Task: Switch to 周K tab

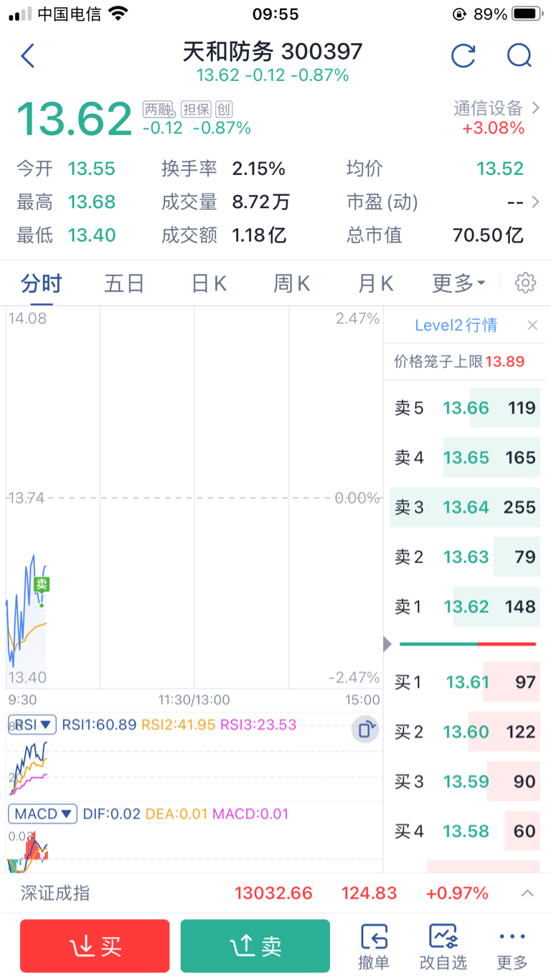Action: click(291, 283)
